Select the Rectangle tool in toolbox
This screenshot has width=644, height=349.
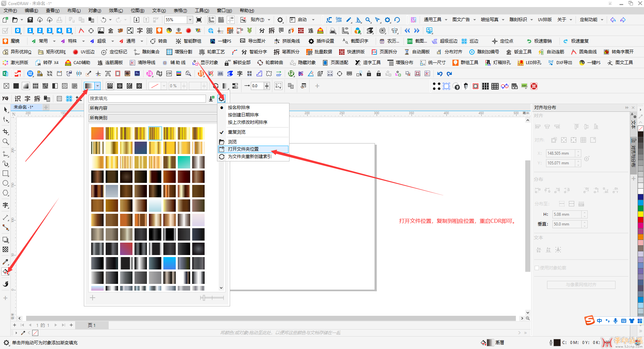[x=5, y=173]
